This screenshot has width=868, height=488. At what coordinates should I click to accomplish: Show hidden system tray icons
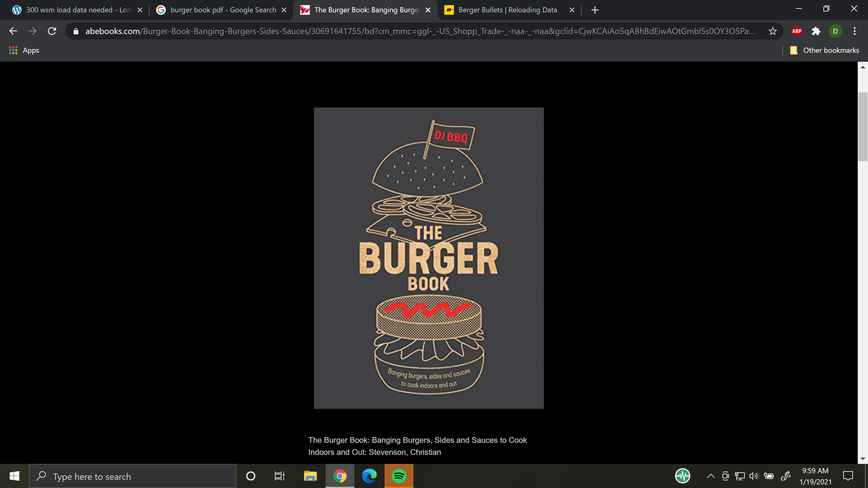tap(711, 476)
